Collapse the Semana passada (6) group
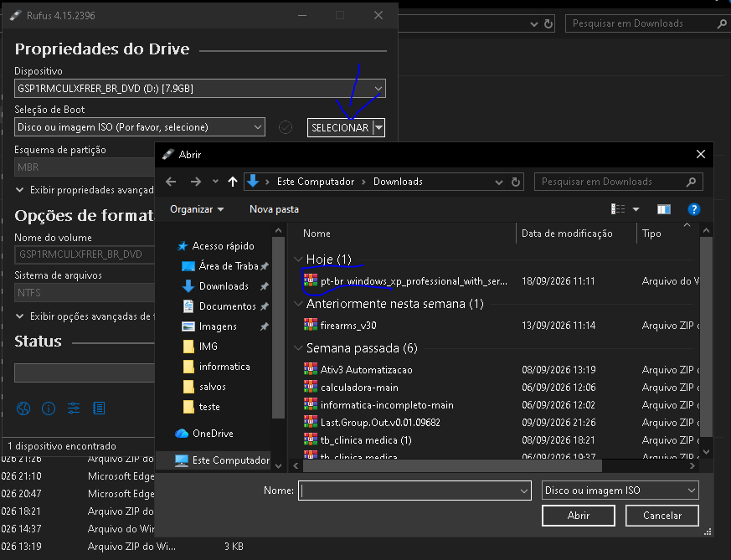 298,348
